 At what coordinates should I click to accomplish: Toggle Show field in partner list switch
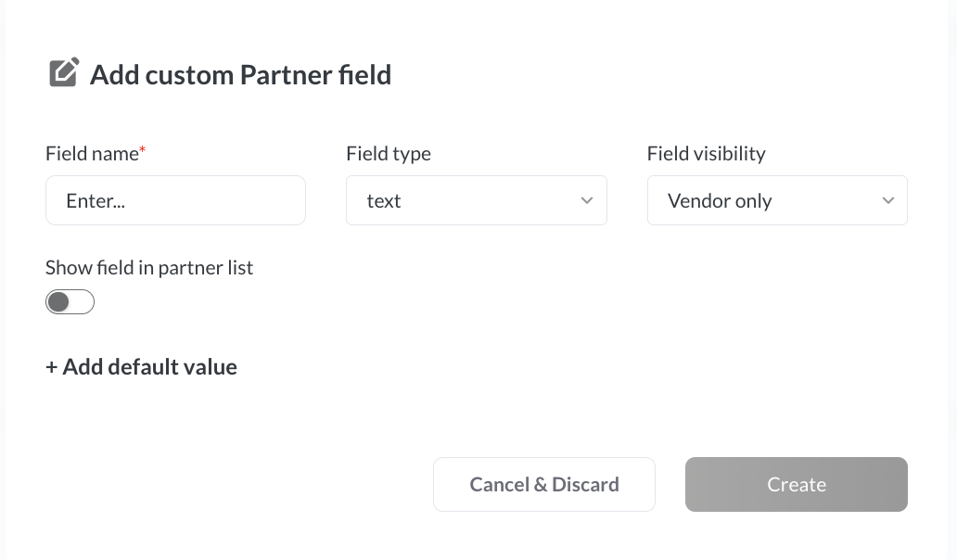[70, 302]
